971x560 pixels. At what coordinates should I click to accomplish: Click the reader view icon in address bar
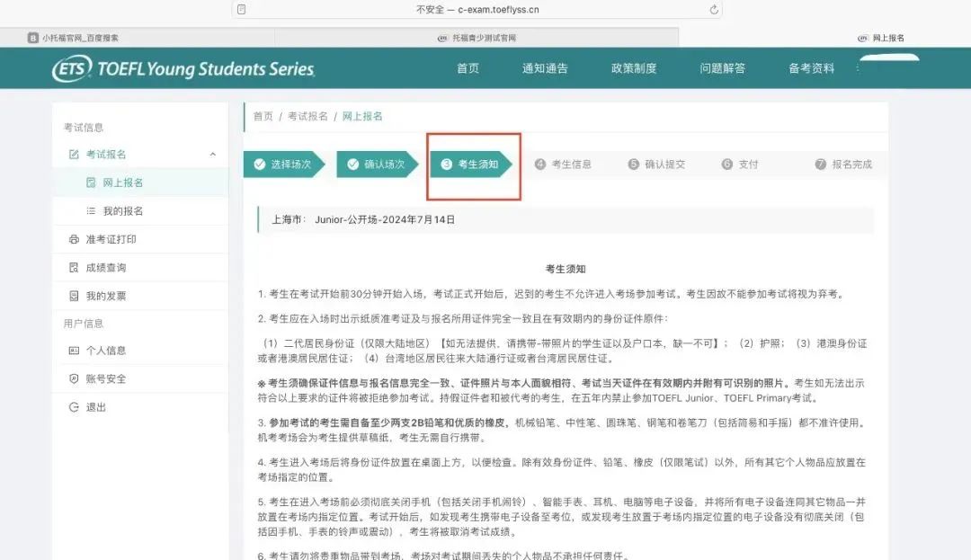pyautogui.click(x=242, y=9)
